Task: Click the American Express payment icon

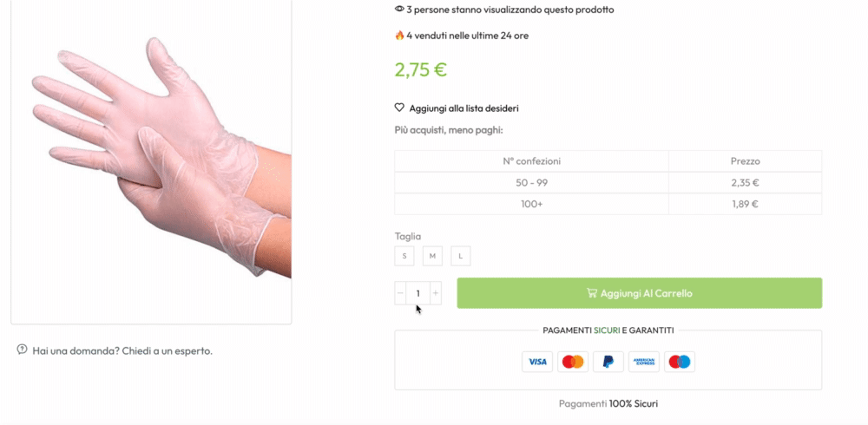Action: click(644, 362)
